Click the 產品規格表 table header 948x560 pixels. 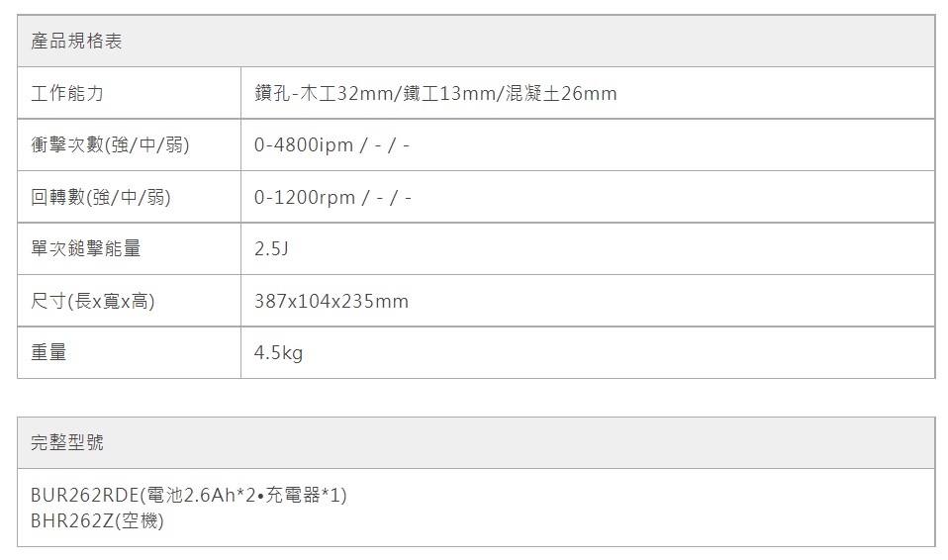pos(76,42)
